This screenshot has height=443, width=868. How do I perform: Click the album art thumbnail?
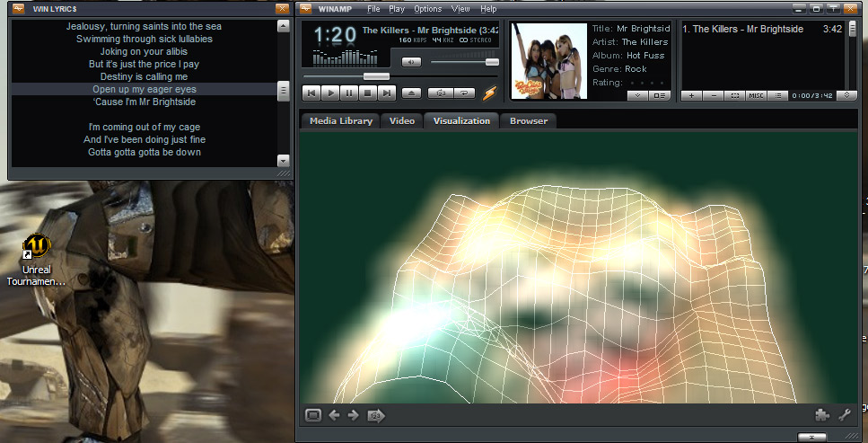click(549, 61)
